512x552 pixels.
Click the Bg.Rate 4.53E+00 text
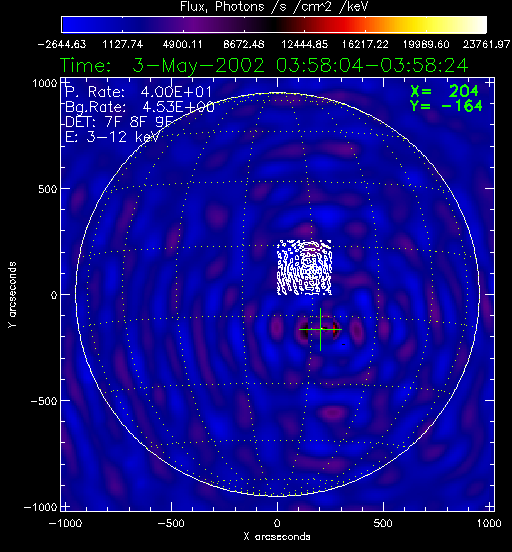(140, 107)
